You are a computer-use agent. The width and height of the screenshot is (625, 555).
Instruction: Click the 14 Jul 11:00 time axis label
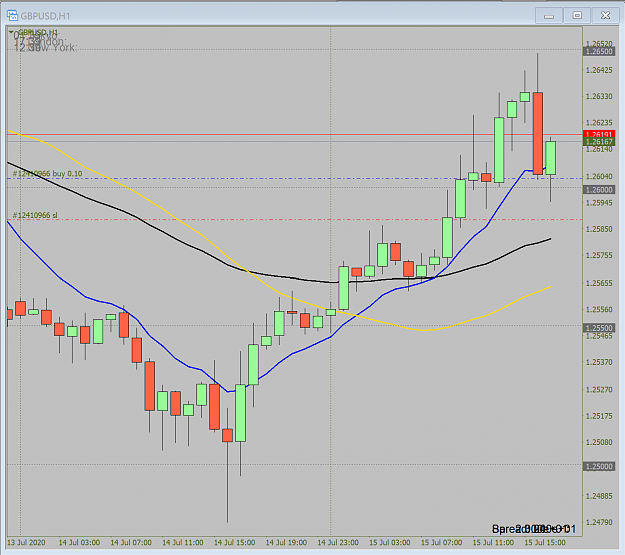[x=183, y=543]
